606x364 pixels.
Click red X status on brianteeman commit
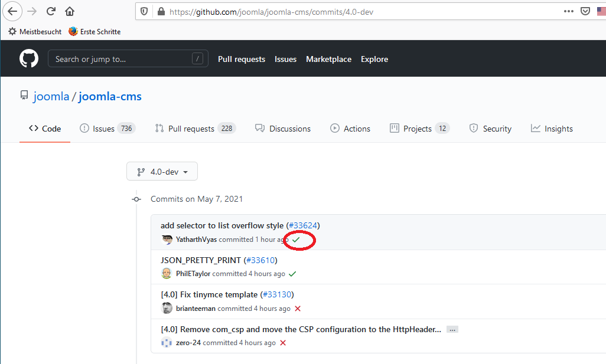[x=298, y=309]
